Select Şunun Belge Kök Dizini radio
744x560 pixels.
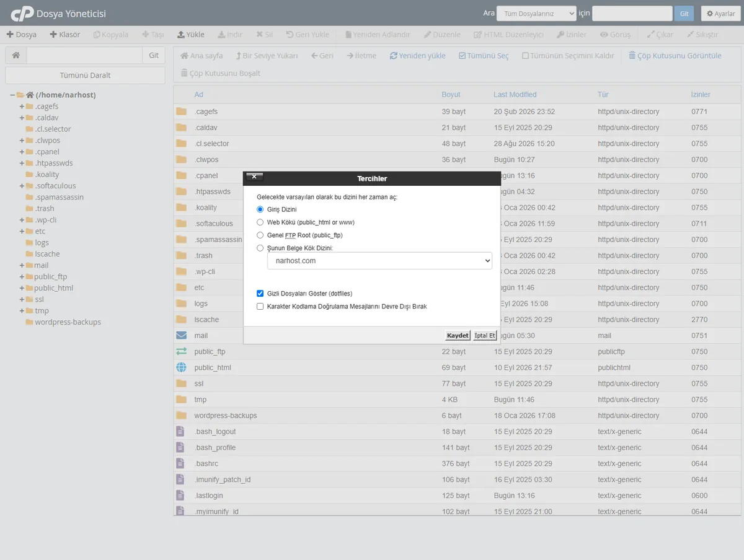coord(260,248)
